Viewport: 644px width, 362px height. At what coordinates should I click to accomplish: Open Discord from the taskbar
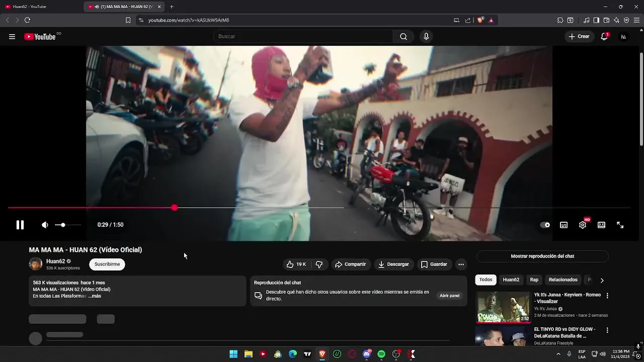(367, 354)
